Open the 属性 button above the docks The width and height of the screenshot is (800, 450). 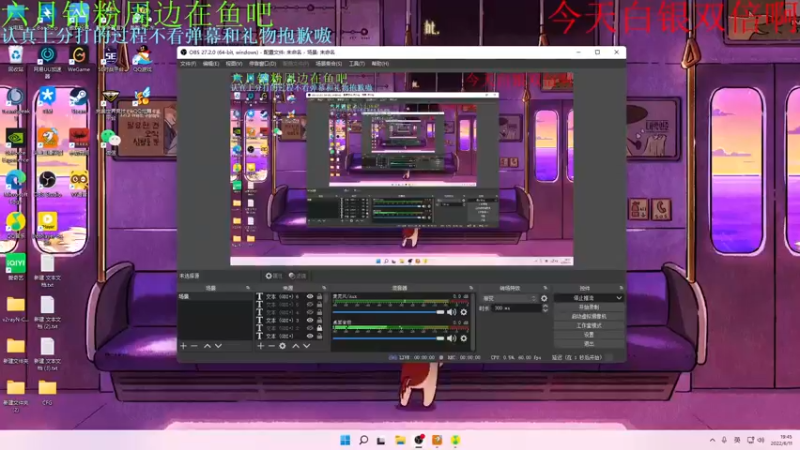click(274, 276)
